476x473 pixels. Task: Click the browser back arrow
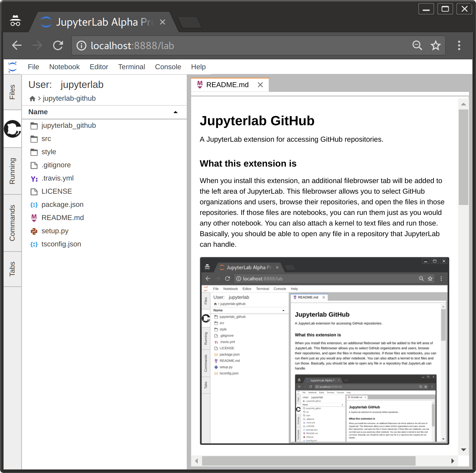point(17,45)
